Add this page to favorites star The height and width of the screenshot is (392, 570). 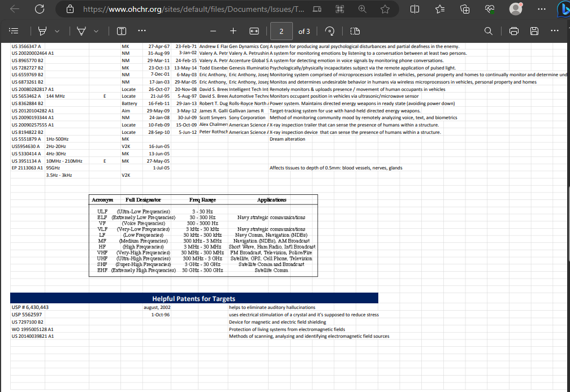point(385,9)
